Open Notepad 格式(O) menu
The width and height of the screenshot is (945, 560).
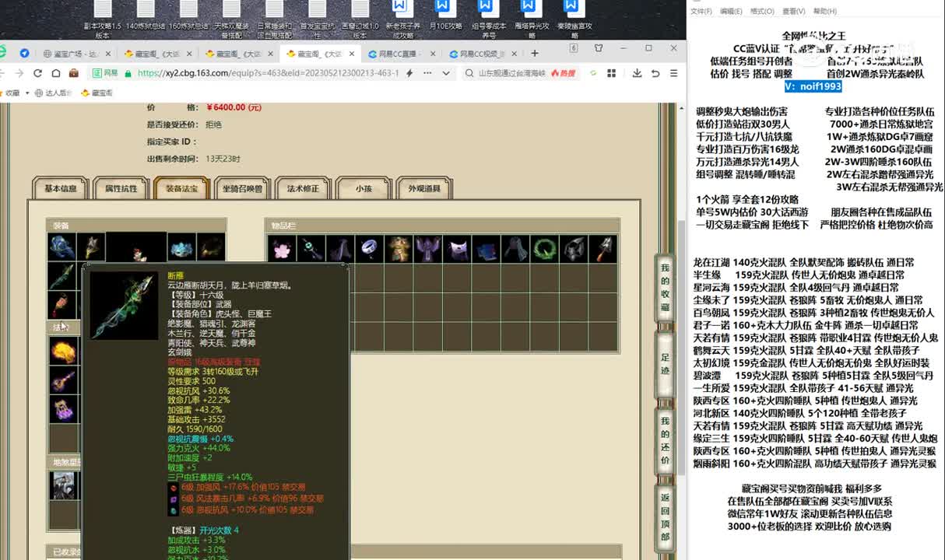coord(761,11)
